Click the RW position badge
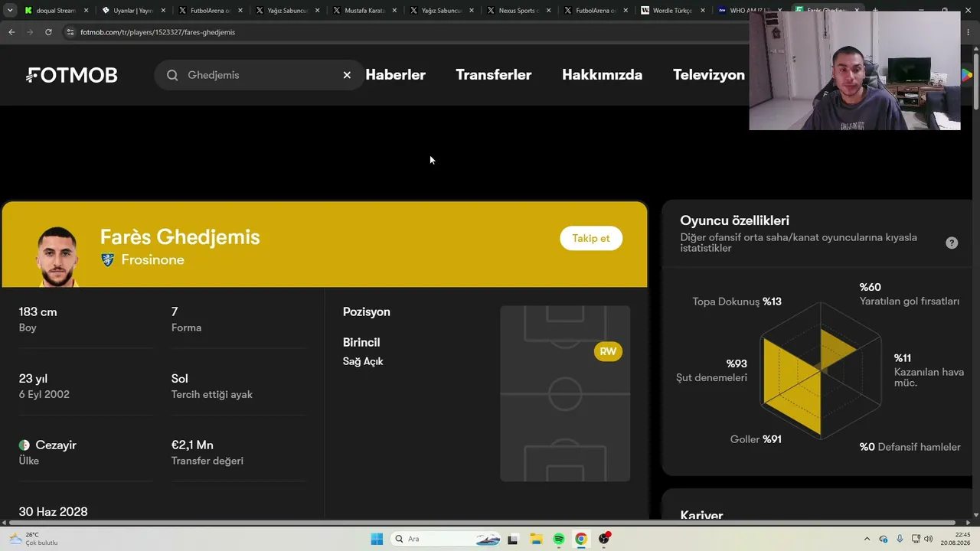The image size is (980, 551). pos(608,352)
